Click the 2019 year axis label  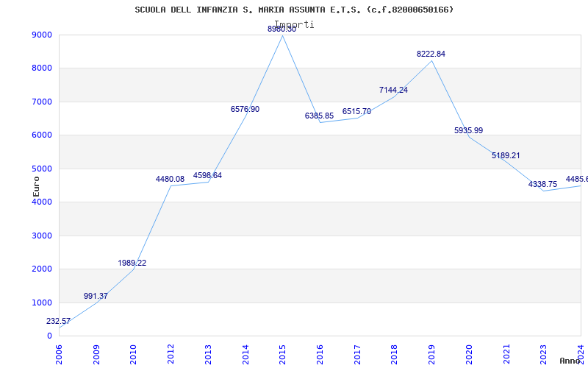pyautogui.click(x=432, y=355)
